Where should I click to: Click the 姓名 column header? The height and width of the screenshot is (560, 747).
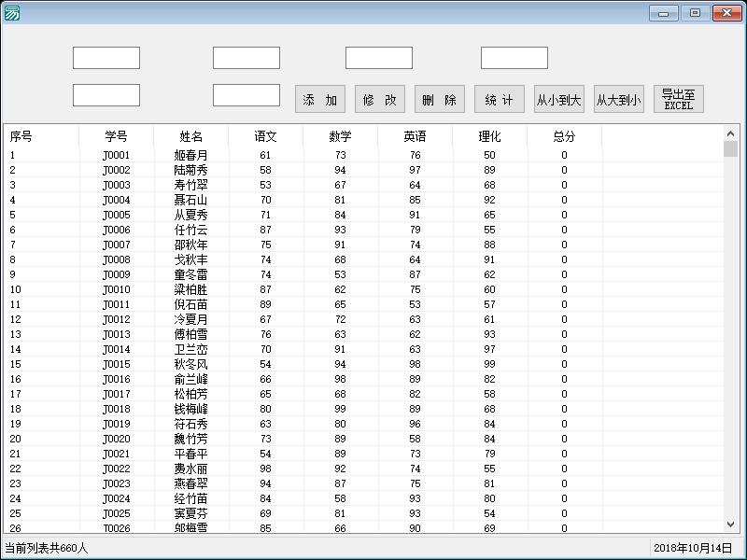[191, 136]
